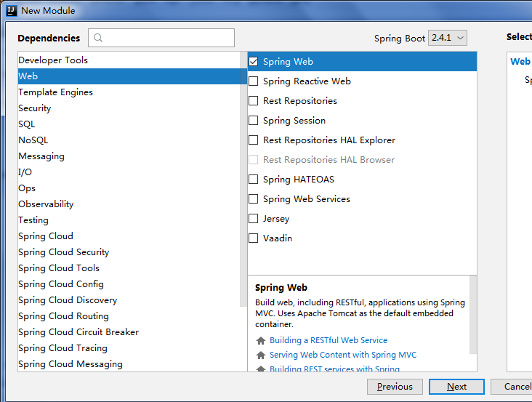This screenshot has width=532, height=402.
Task: Click the Web heading in Selected Dependencies panel
Action: point(520,61)
